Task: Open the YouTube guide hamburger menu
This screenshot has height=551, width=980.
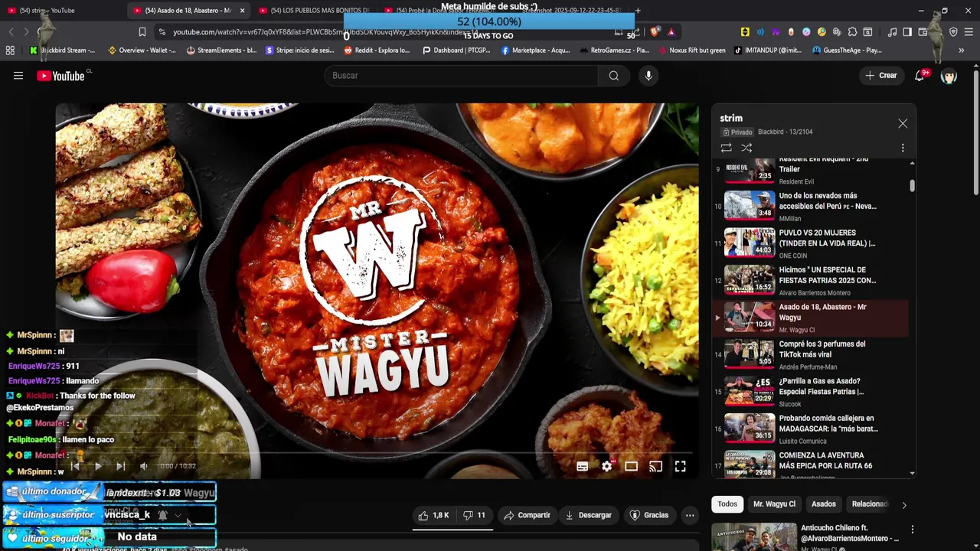Action: coord(18,76)
